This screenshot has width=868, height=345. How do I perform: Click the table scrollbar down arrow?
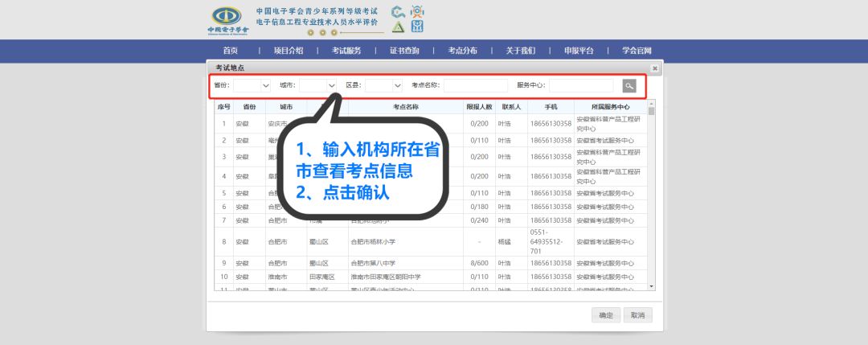(x=652, y=286)
